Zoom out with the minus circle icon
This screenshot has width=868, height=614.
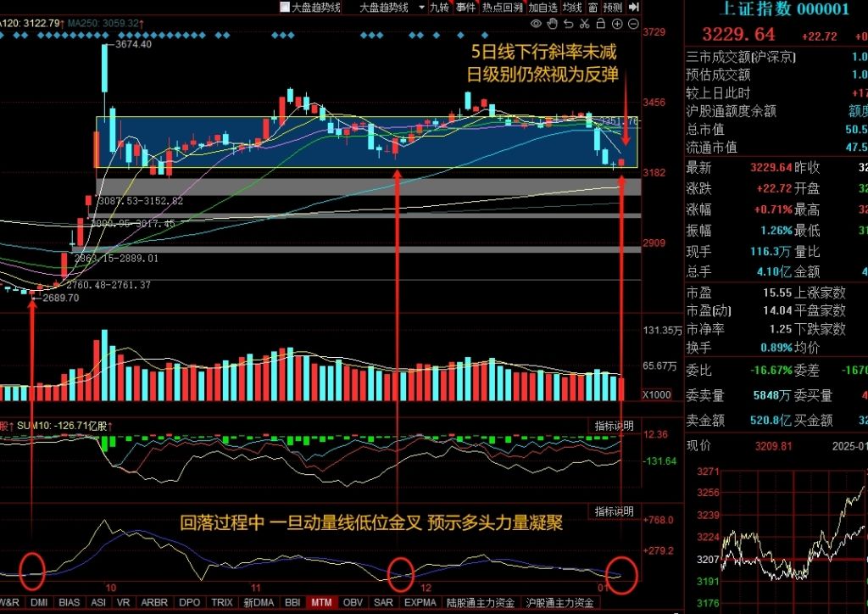point(633,24)
